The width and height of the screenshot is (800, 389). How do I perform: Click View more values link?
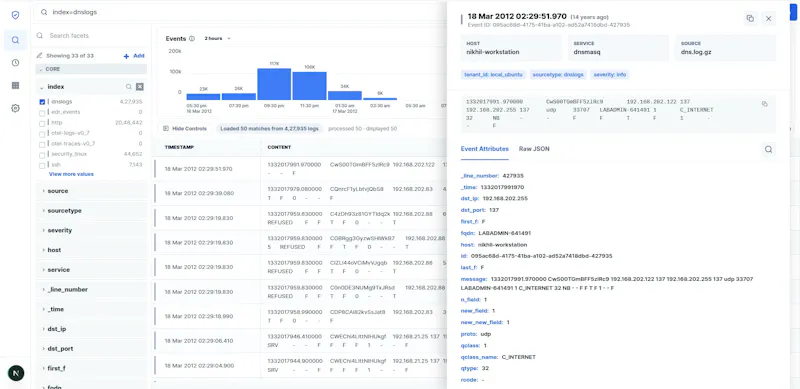click(x=71, y=174)
